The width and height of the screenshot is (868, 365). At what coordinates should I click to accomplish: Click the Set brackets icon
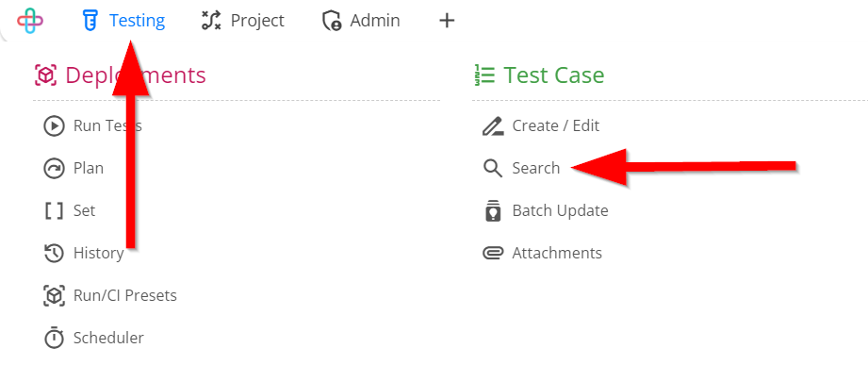(54, 211)
